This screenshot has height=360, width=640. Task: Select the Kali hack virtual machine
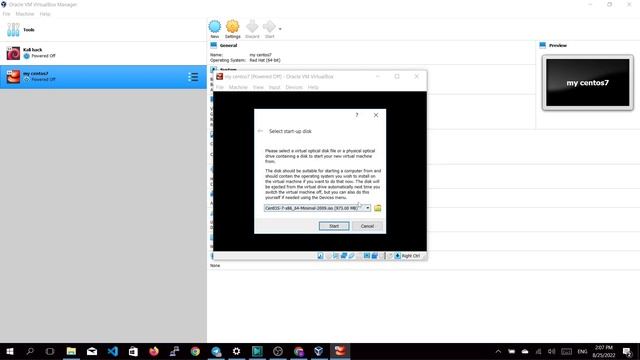pos(103,53)
